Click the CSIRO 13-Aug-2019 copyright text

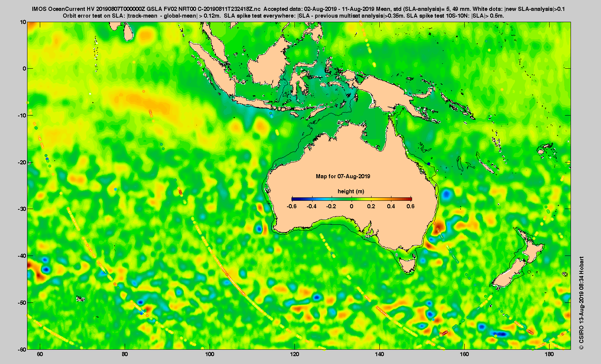(581, 303)
